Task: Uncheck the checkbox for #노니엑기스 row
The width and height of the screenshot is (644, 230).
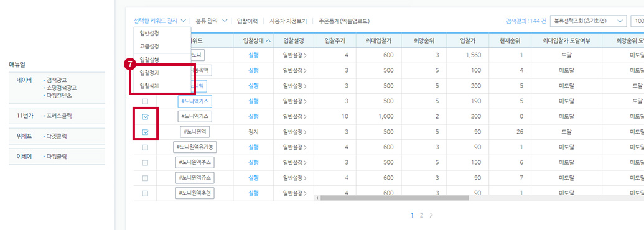Action: [145, 117]
